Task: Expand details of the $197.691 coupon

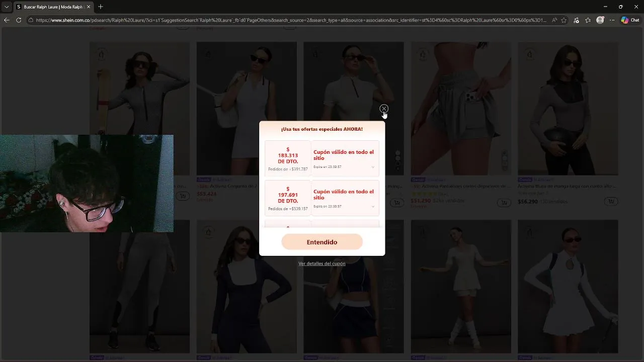Action: (x=373, y=207)
